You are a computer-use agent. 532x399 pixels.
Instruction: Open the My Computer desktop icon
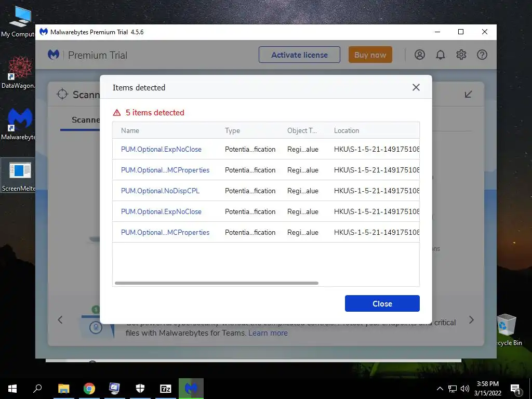click(x=19, y=21)
